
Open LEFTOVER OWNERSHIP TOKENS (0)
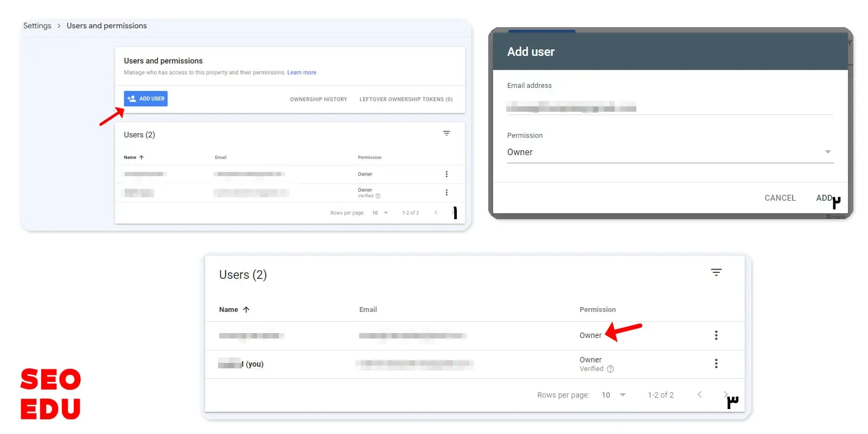click(405, 99)
